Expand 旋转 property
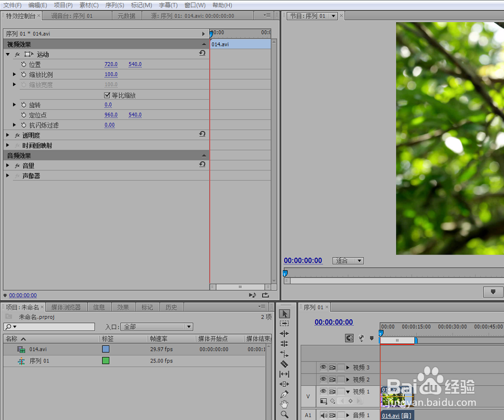Viewport: 504px width, 420px height. 14,104
